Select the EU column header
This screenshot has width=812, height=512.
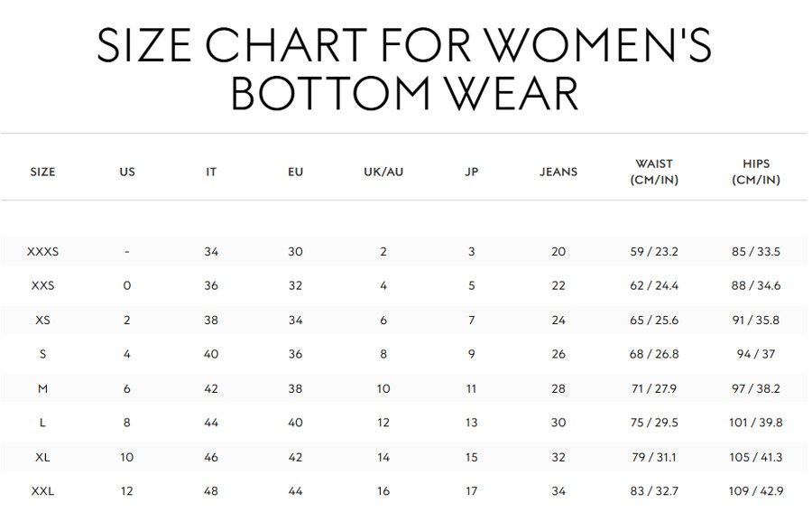pos(295,172)
